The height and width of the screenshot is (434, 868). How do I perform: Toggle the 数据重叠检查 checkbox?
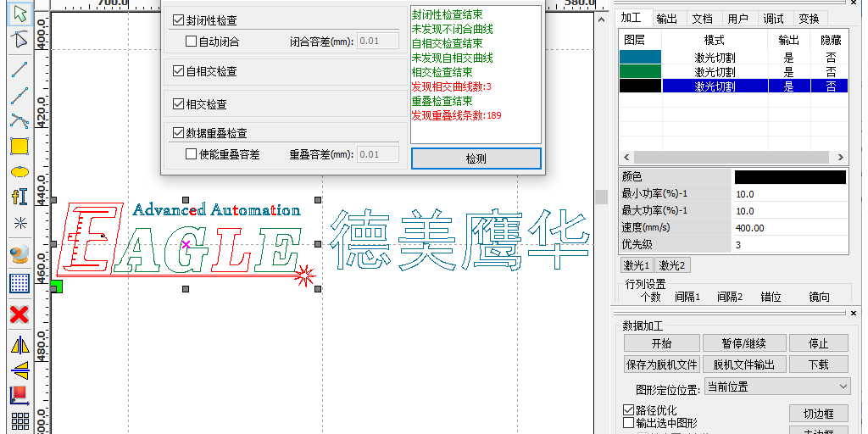178,133
